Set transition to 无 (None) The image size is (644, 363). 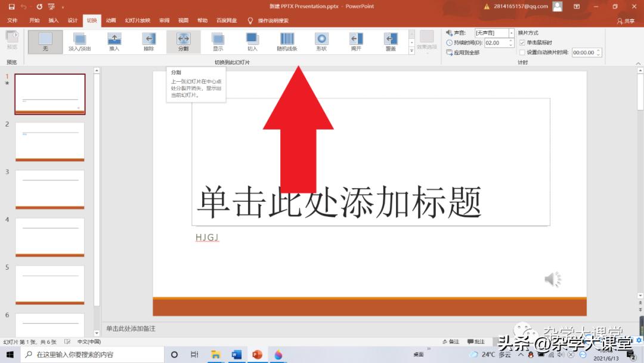[x=44, y=42]
